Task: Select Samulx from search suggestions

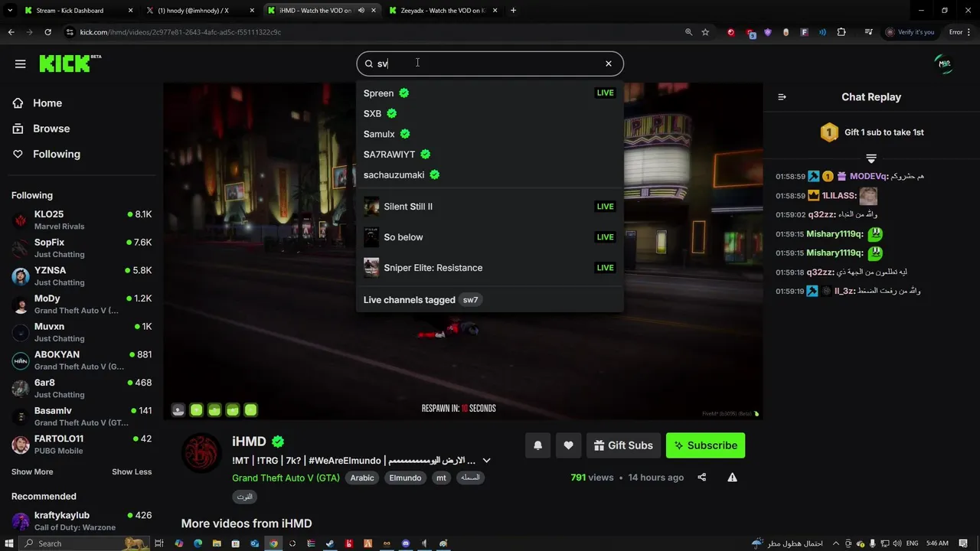Action: pyautogui.click(x=489, y=134)
